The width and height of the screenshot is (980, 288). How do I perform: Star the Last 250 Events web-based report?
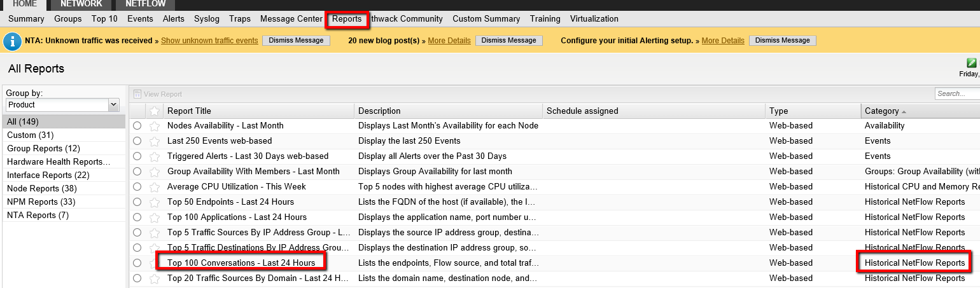pos(154,141)
